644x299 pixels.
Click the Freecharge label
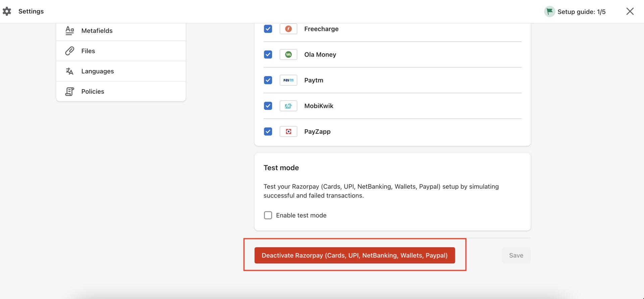(321, 29)
